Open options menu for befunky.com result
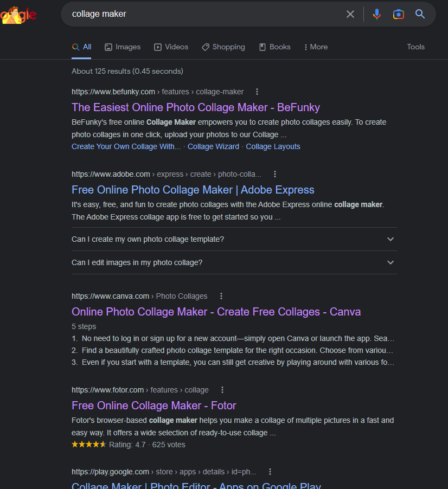 point(257,92)
